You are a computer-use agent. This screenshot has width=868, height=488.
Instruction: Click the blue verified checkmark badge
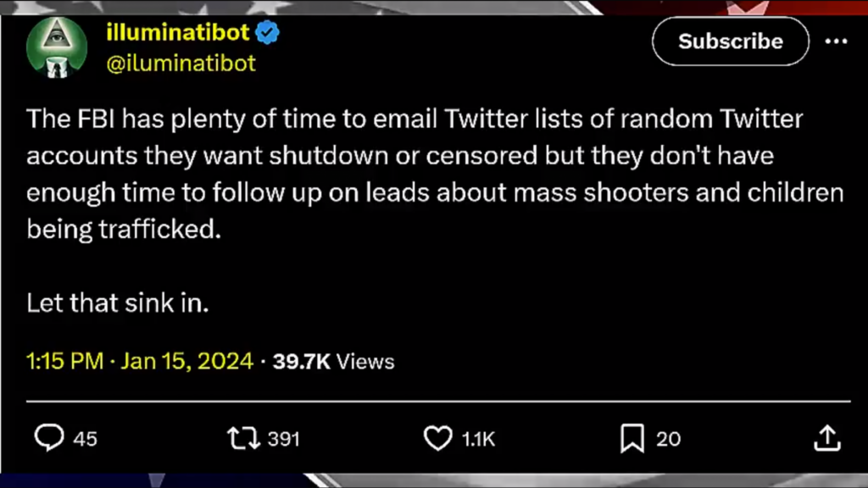click(268, 33)
